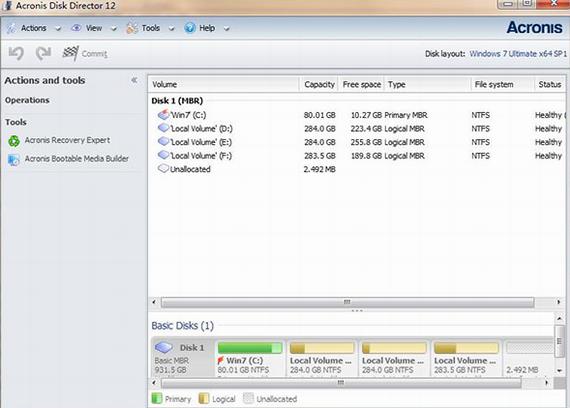Collapse the Actions and tools panel
Viewport: 570px width, 408px height.
(x=134, y=80)
